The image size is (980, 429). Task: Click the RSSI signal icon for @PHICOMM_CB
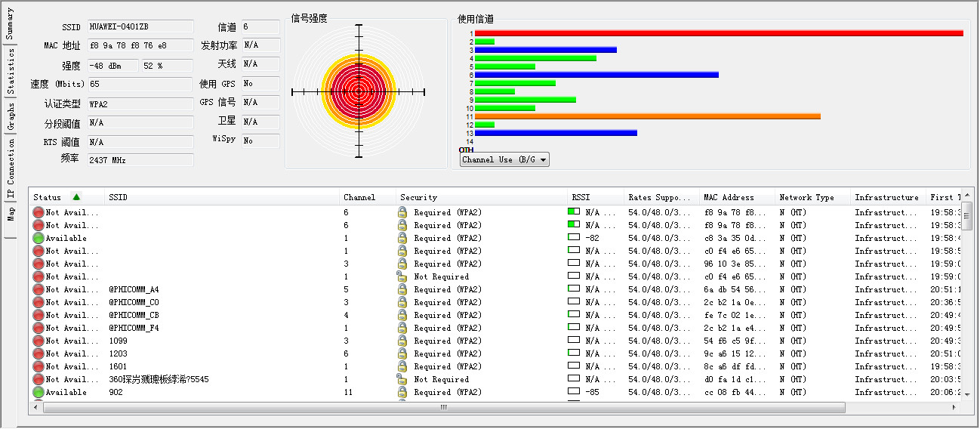574,314
